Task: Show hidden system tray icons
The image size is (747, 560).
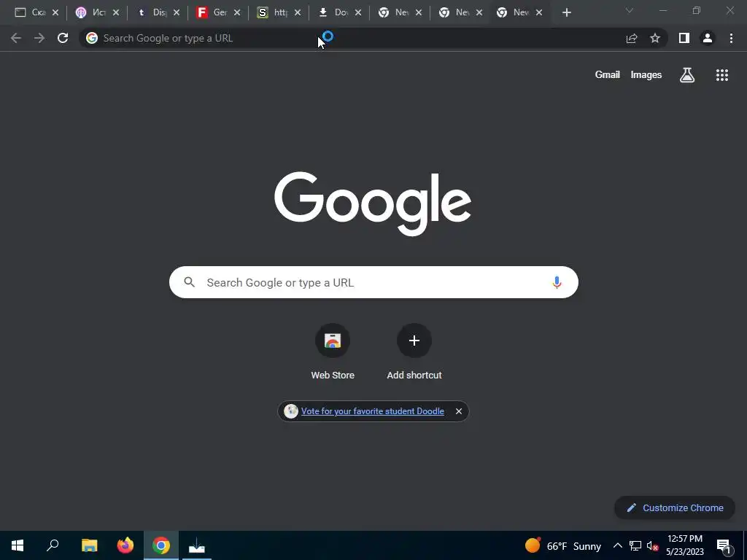Action: pyautogui.click(x=617, y=545)
